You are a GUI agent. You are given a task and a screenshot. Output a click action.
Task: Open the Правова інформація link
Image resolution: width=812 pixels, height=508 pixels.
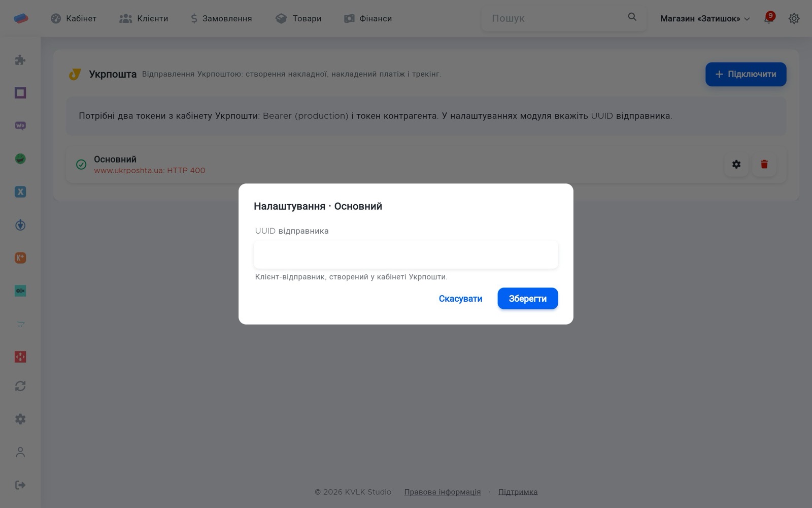coord(443,492)
